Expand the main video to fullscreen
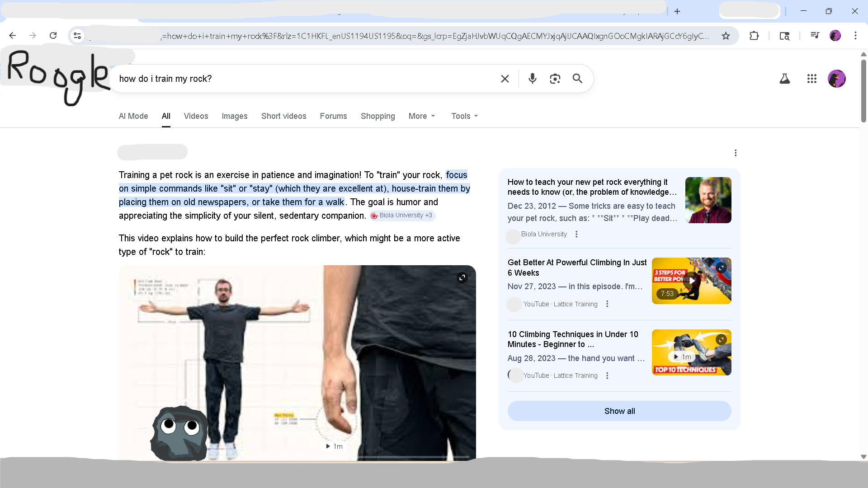868x488 pixels. (x=462, y=277)
